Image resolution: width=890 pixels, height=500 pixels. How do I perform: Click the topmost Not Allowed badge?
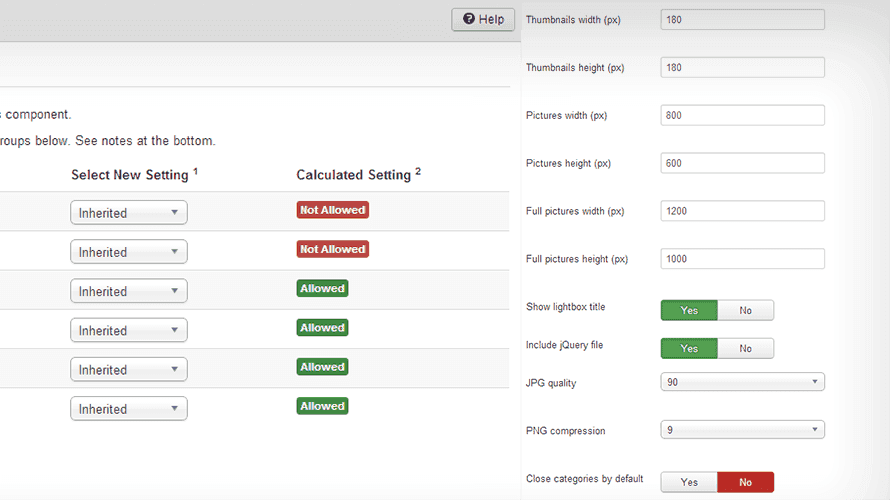pyautogui.click(x=332, y=210)
